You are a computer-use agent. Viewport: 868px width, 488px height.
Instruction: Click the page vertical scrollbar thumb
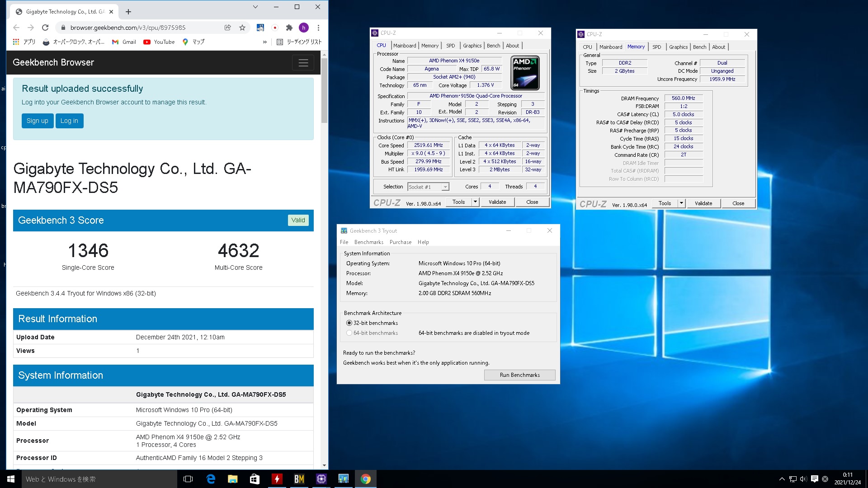tap(324, 90)
